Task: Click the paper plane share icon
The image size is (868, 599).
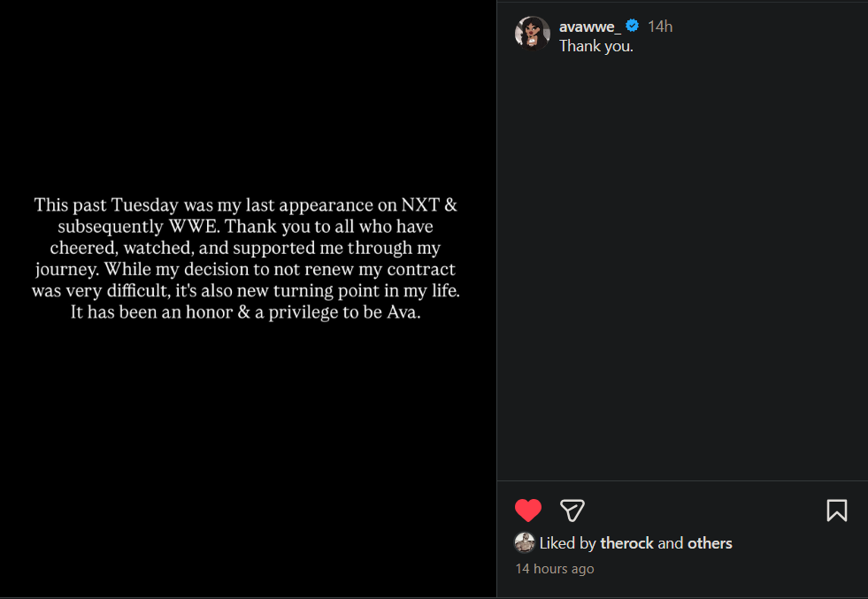Action: 572,511
